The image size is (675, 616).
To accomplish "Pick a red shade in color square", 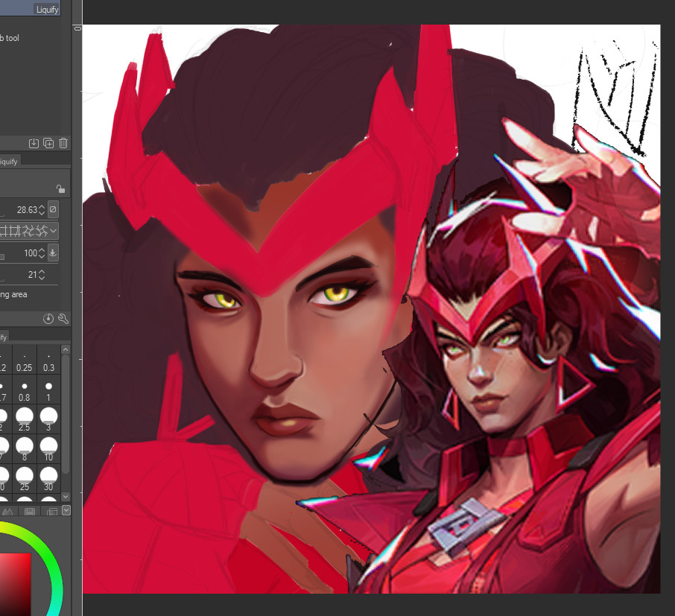I will (x=16, y=584).
